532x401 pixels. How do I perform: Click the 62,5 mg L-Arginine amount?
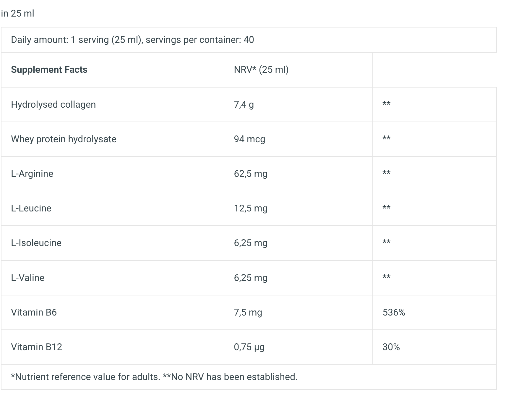(251, 174)
